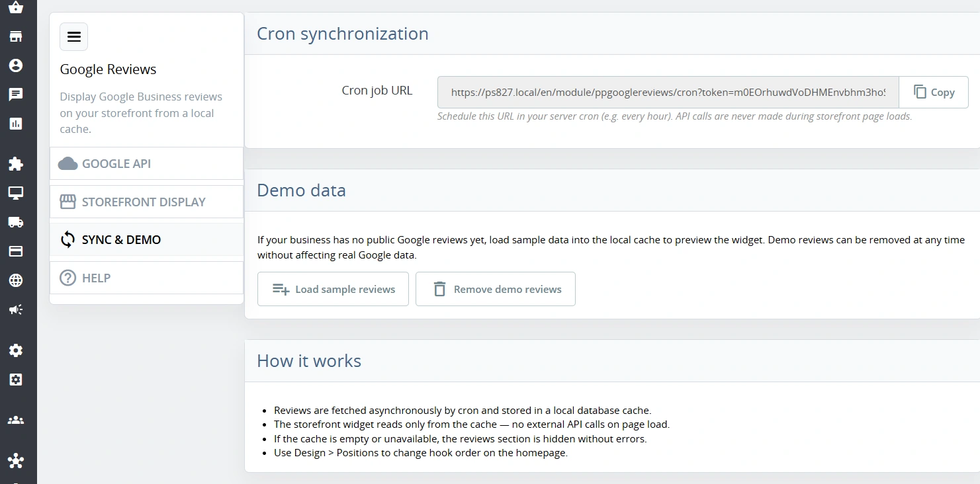Open the Marketing megaphone icon in sidebar
Viewport: 980px width, 484px height.
coord(16,309)
